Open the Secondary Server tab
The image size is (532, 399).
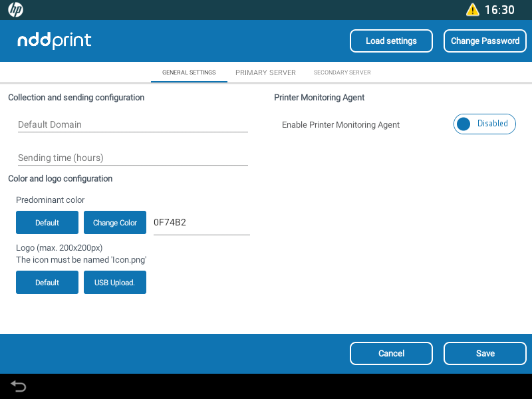tap(342, 72)
